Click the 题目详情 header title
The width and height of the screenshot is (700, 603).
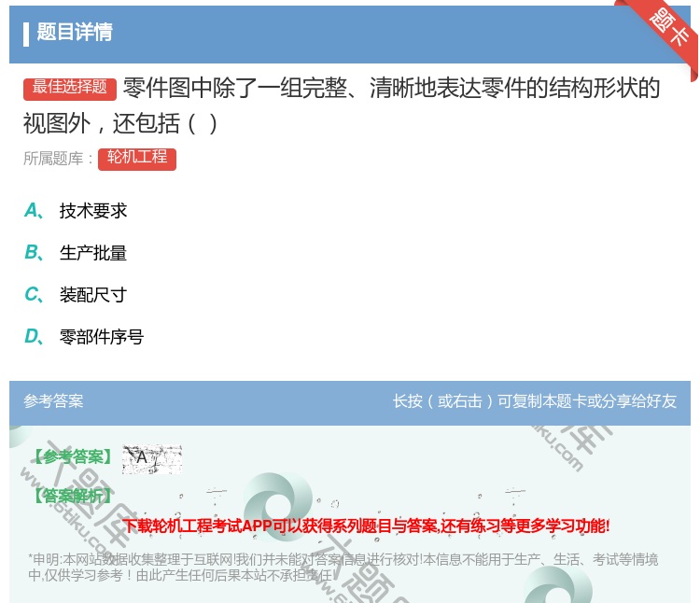click(x=75, y=32)
